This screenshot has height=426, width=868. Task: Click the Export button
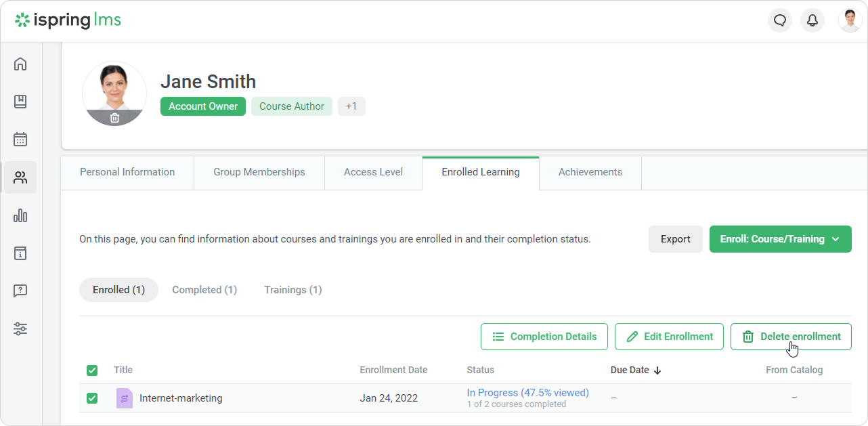pos(675,239)
